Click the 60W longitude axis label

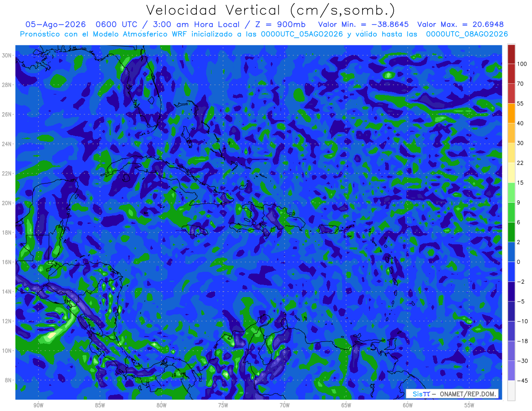coord(408,405)
